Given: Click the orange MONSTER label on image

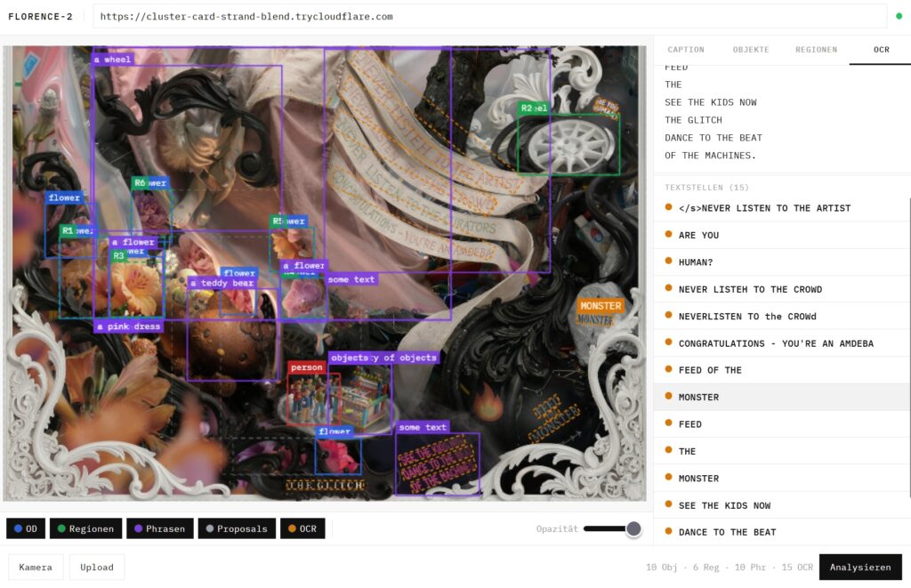Looking at the screenshot, I should click(x=600, y=305).
